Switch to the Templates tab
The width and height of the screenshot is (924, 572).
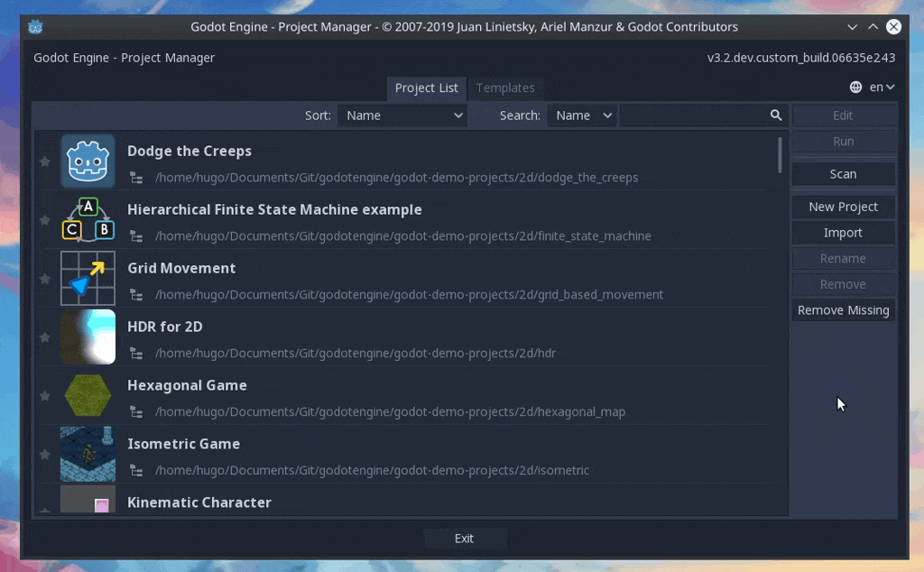[x=505, y=88]
